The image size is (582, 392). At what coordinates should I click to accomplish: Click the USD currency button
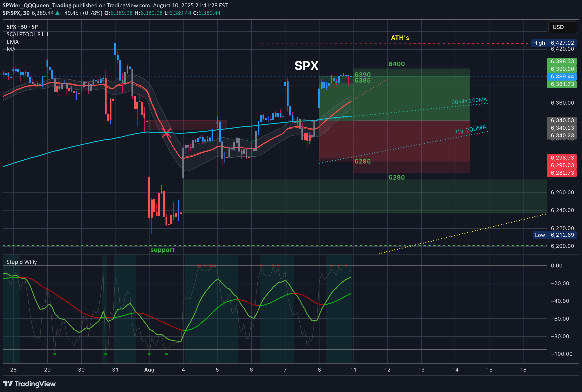tap(562, 27)
